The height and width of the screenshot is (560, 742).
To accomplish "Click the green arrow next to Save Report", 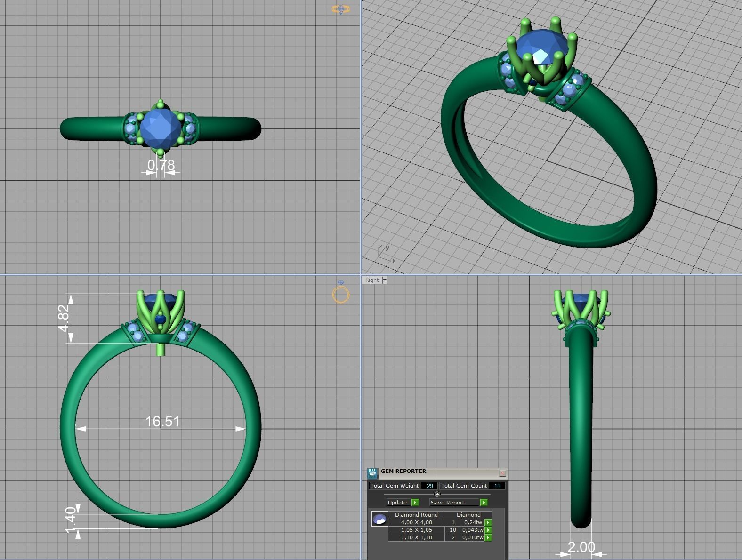I will [483, 503].
